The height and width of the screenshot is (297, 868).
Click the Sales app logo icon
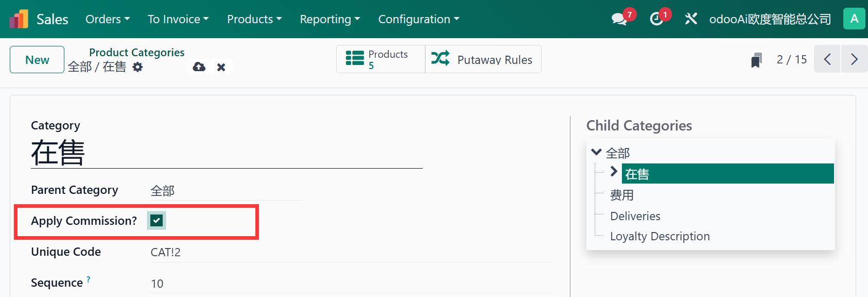click(19, 19)
